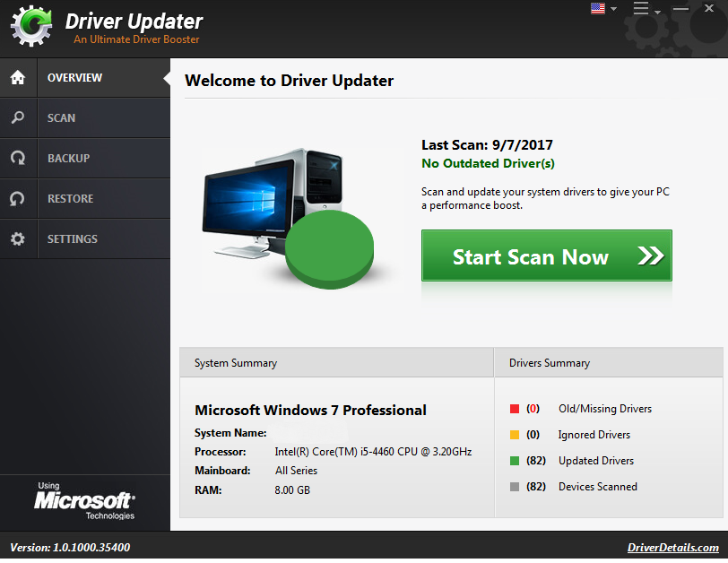Click the (82) Updated Drivers count
728x563 pixels.
(536, 461)
